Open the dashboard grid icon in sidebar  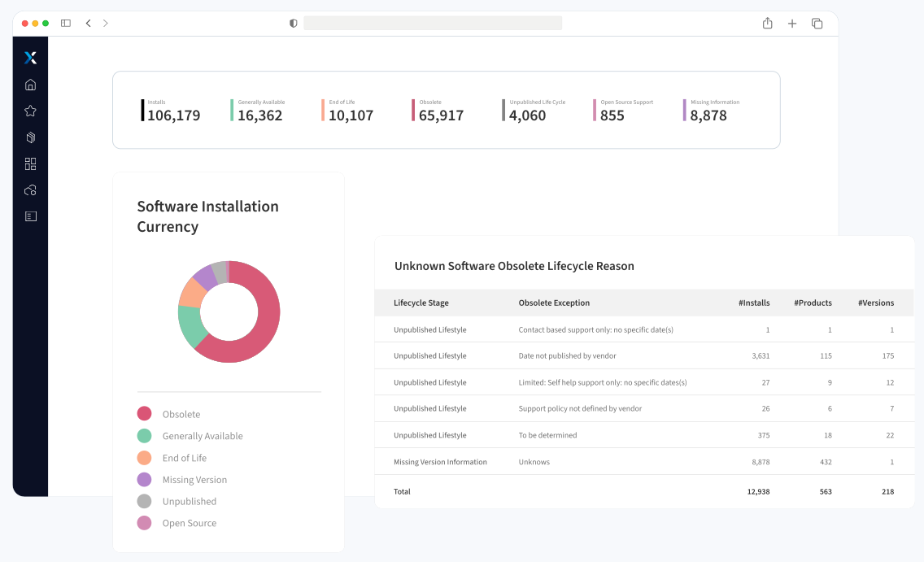pos(31,163)
